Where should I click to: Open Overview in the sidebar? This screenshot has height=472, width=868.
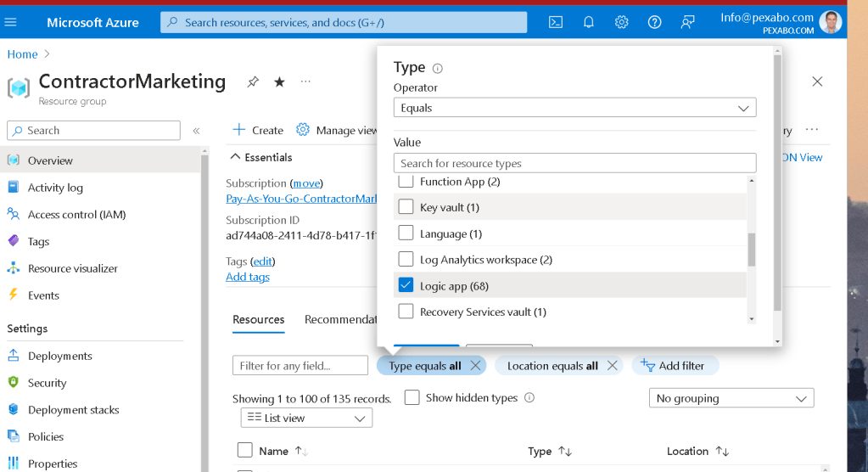[x=100, y=160]
